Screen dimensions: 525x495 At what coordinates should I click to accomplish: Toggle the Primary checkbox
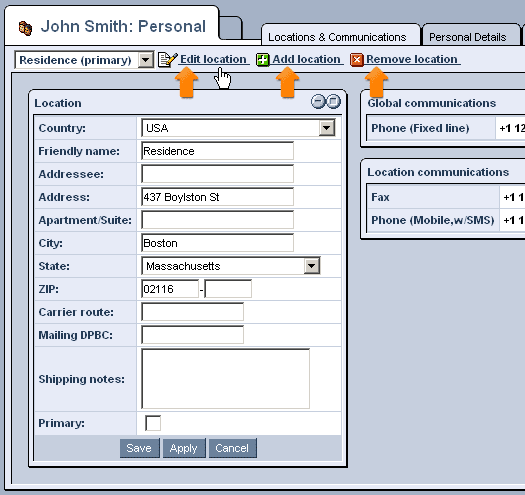pyautogui.click(x=153, y=423)
